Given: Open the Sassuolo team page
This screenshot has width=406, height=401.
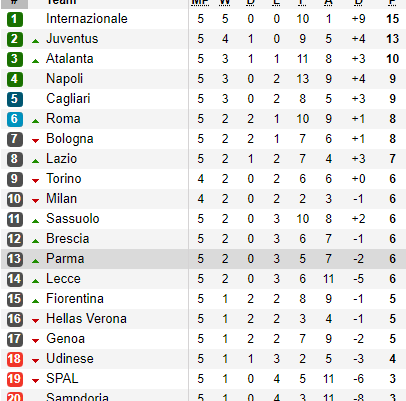Looking at the screenshot, I should coord(73,219).
